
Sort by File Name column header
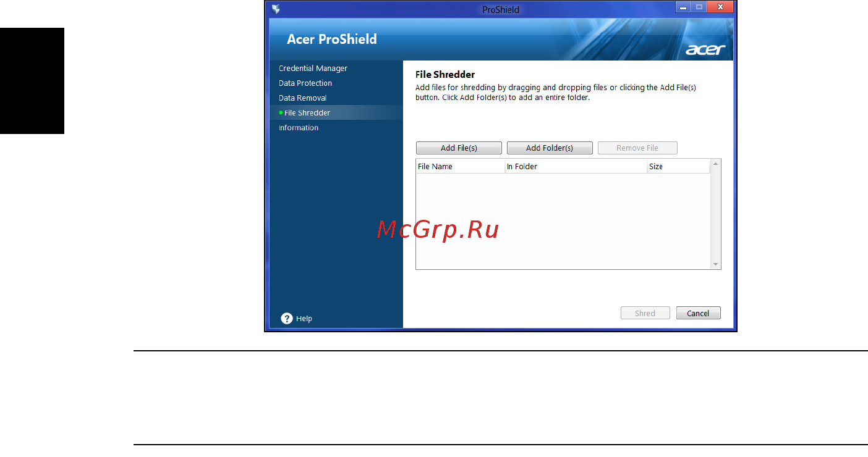tap(460, 167)
